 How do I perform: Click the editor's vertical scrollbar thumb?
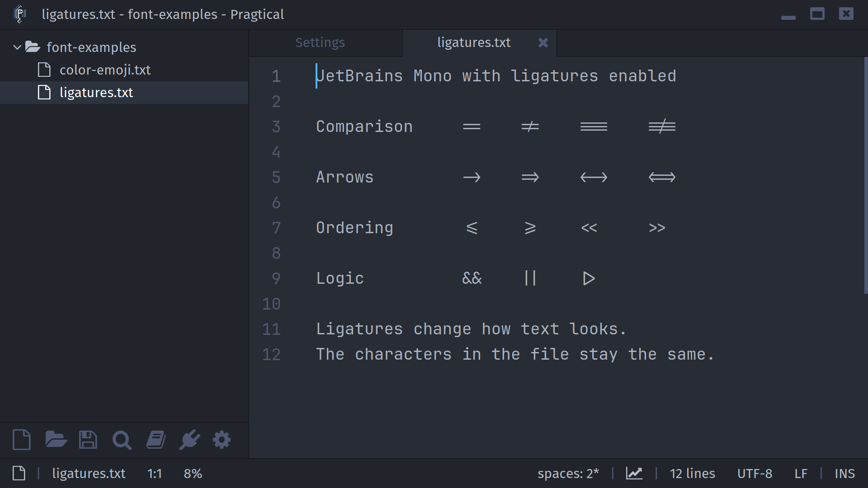(x=866, y=175)
